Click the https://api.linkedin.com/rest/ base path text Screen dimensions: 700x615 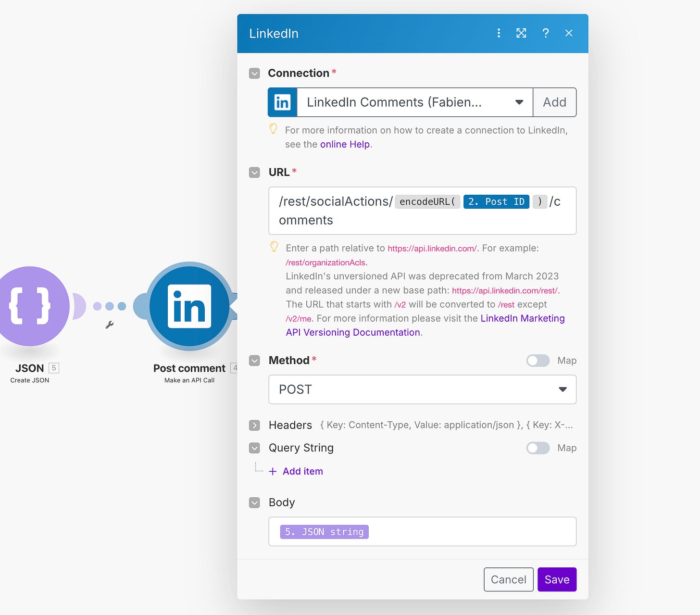(x=505, y=290)
